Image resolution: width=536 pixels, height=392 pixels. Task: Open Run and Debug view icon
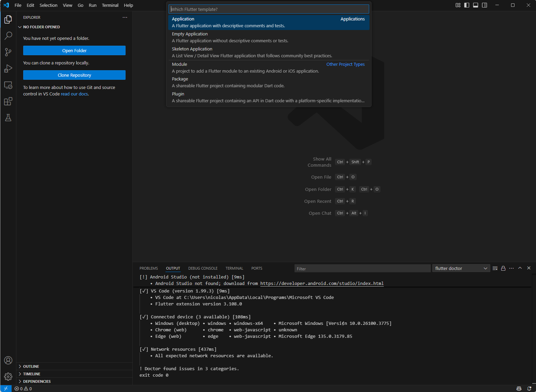[8, 69]
